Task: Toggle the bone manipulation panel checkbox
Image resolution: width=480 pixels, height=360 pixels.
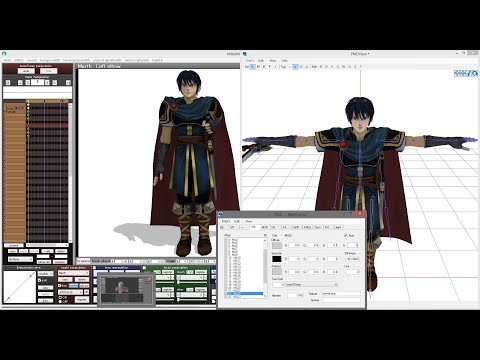Action: [94, 268]
